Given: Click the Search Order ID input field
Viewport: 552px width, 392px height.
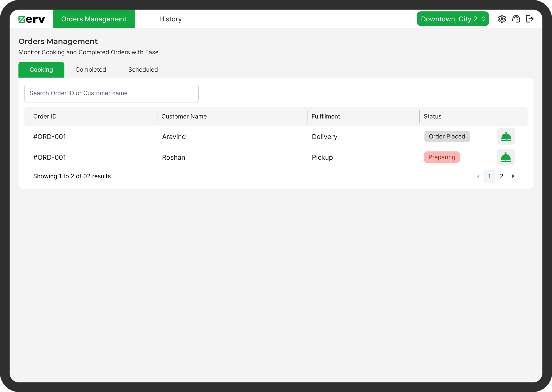Looking at the screenshot, I should (x=111, y=93).
